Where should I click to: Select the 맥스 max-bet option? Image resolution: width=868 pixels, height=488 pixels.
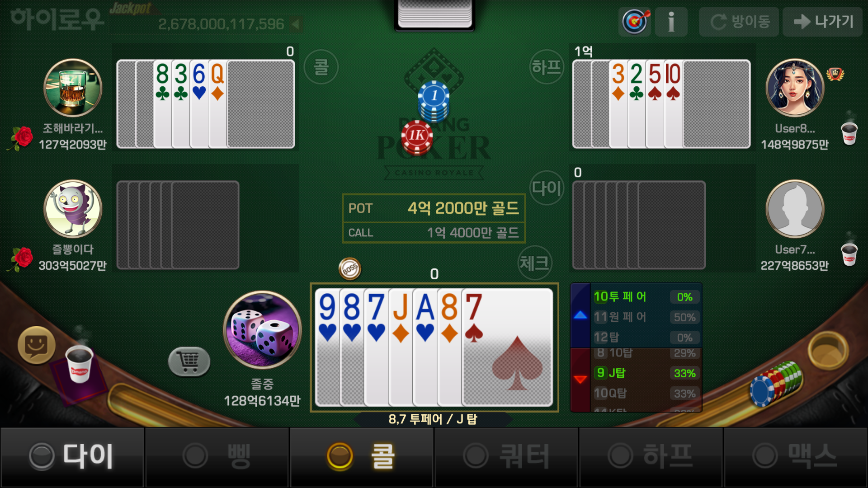coord(796,456)
